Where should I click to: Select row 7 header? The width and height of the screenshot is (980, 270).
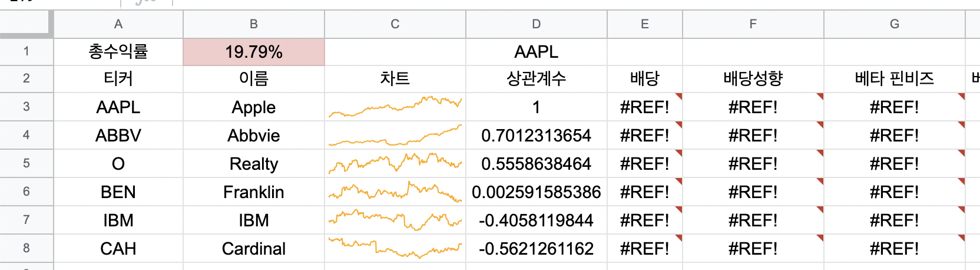point(27,220)
